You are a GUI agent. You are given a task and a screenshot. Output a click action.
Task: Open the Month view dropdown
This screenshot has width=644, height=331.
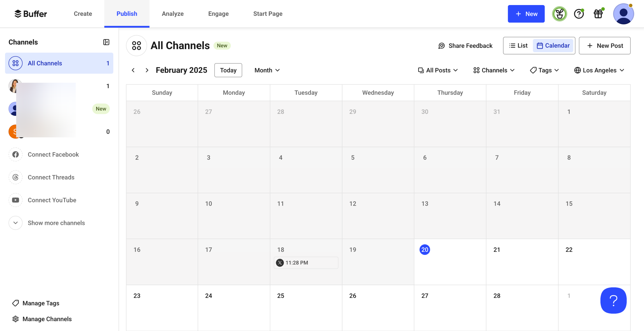coord(267,70)
